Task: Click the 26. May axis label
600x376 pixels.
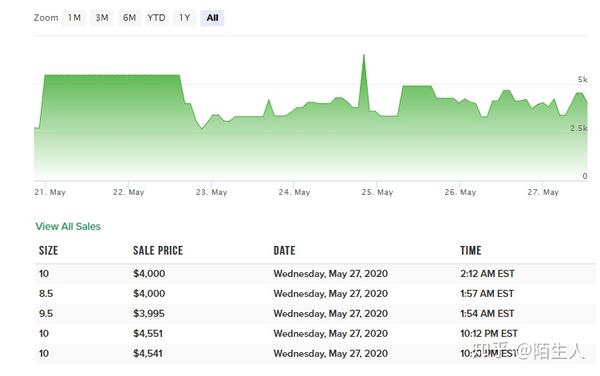Action: coord(460,192)
